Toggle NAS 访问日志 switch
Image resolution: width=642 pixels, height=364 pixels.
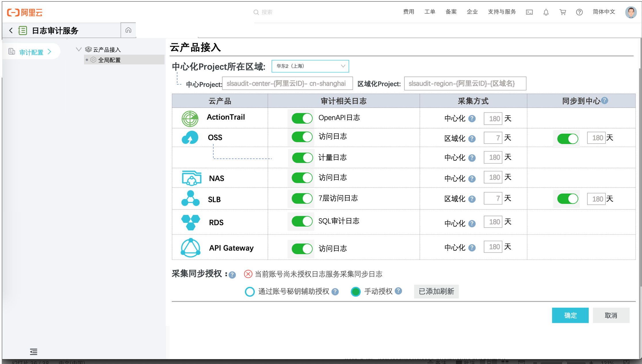302,178
